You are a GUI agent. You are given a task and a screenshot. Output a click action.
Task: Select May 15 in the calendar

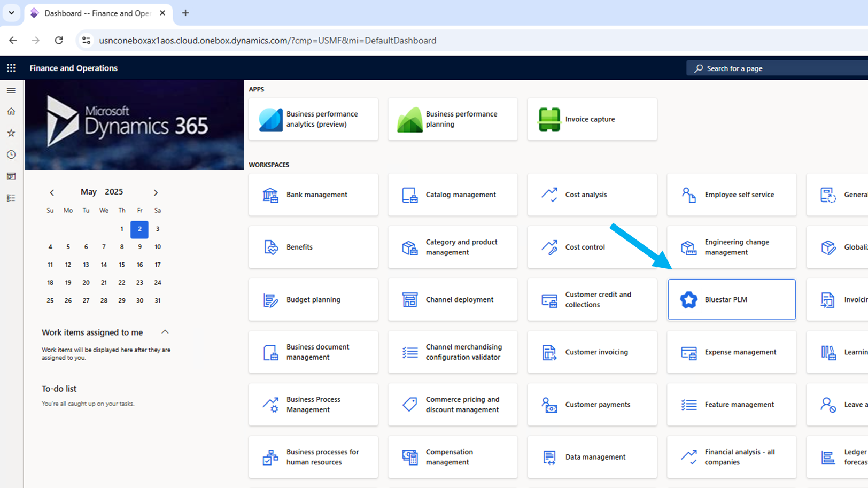click(122, 265)
